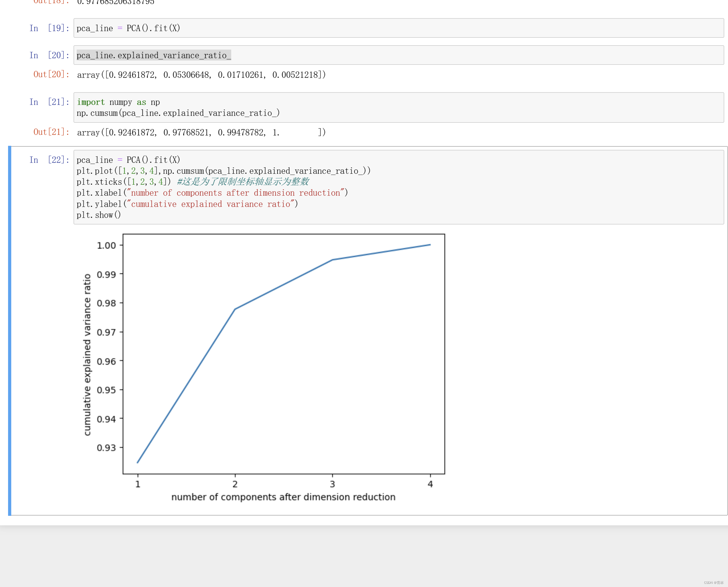Click the plt.xlabel code line
728x587 pixels.
(212, 193)
